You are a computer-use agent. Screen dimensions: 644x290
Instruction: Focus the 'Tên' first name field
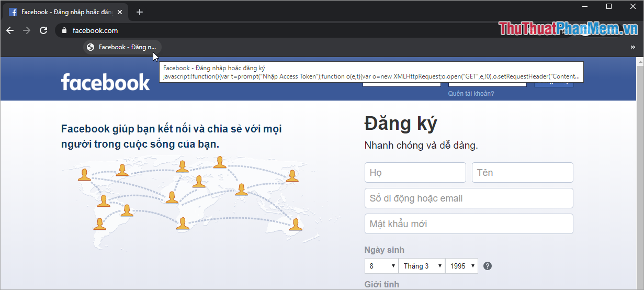(x=522, y=172)
